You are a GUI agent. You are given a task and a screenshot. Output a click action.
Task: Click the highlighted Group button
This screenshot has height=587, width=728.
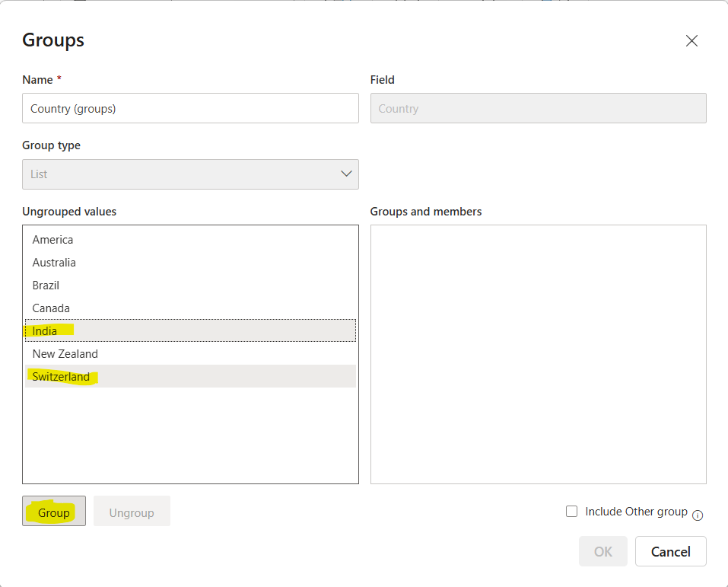[53, 511]
